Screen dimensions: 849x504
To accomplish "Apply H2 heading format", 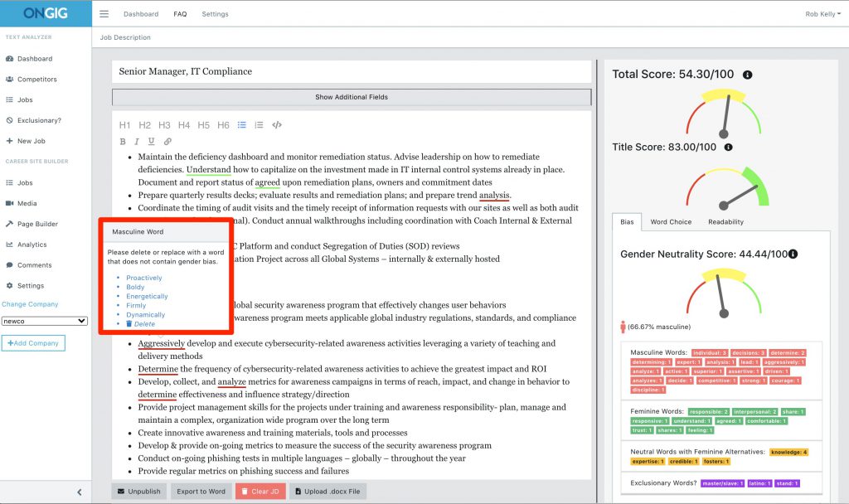I will (144, 125).
